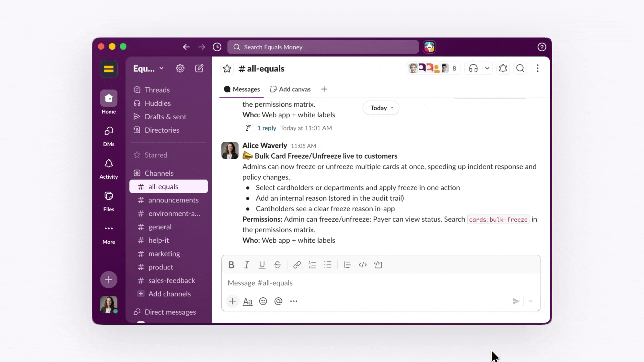
Task: Open the Help question mark icon
Action: tap(542, 47)
